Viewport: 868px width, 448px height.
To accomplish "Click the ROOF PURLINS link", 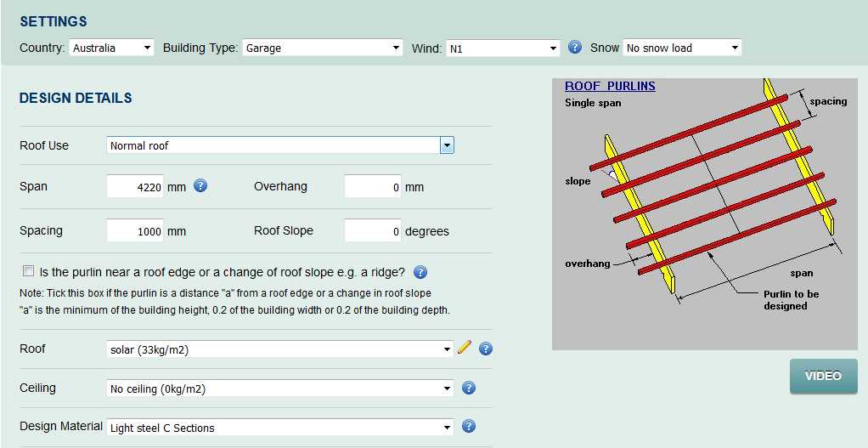I will [x=610, y=86].
